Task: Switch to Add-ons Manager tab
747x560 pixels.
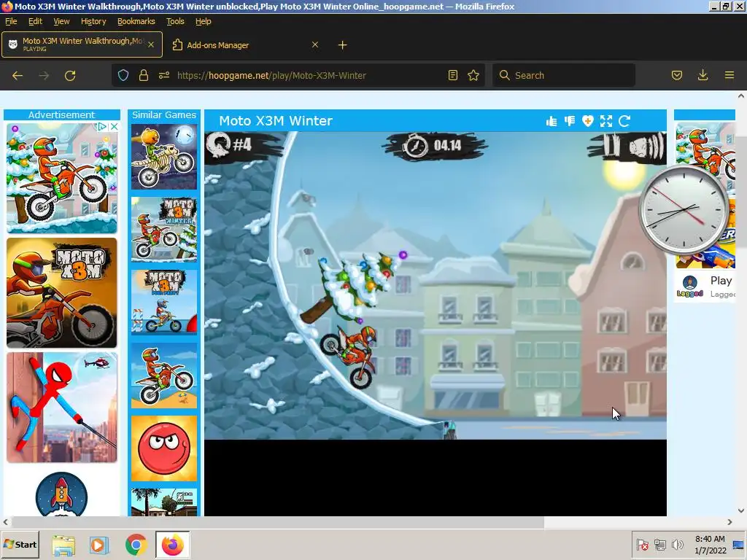Action: [246, 44]
